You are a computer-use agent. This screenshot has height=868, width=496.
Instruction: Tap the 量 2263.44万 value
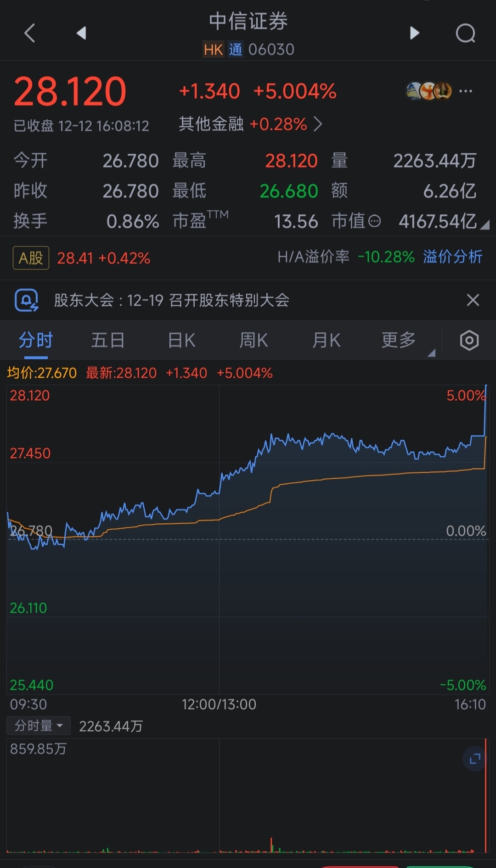point(435,161)
